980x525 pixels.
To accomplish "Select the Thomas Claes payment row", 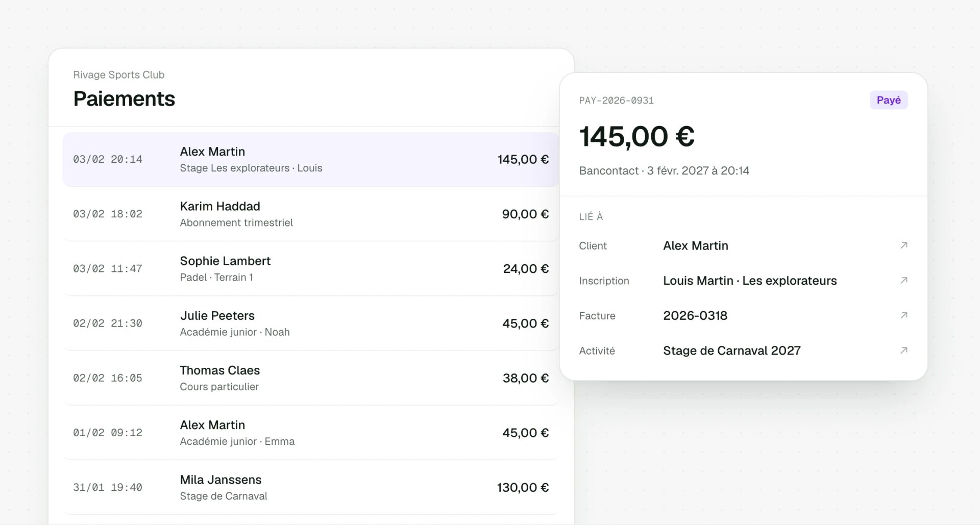I will point(311,378).
